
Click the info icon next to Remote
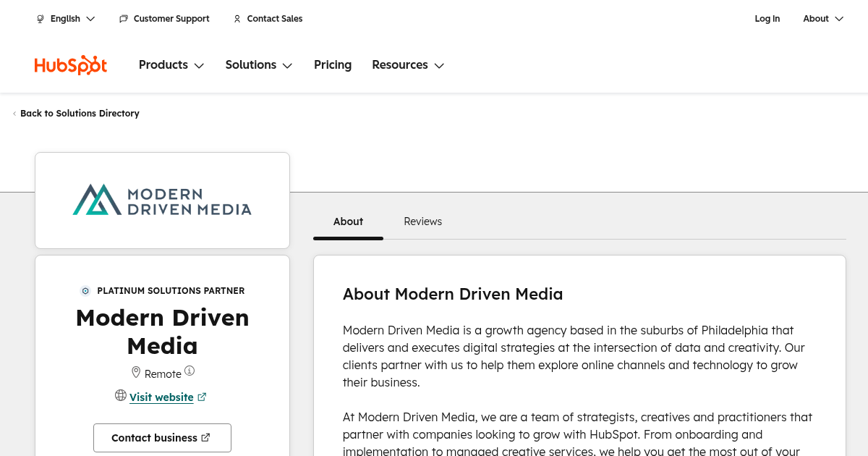190,371
